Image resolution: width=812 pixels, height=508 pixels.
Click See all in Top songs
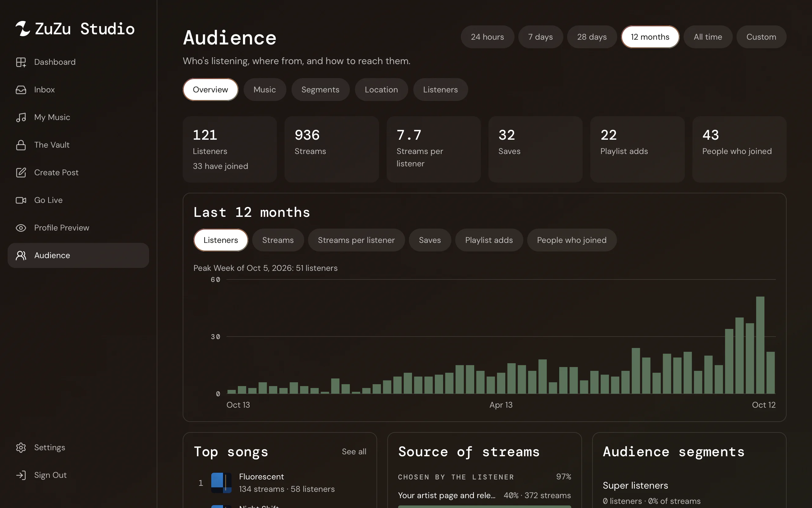[354, 451]
